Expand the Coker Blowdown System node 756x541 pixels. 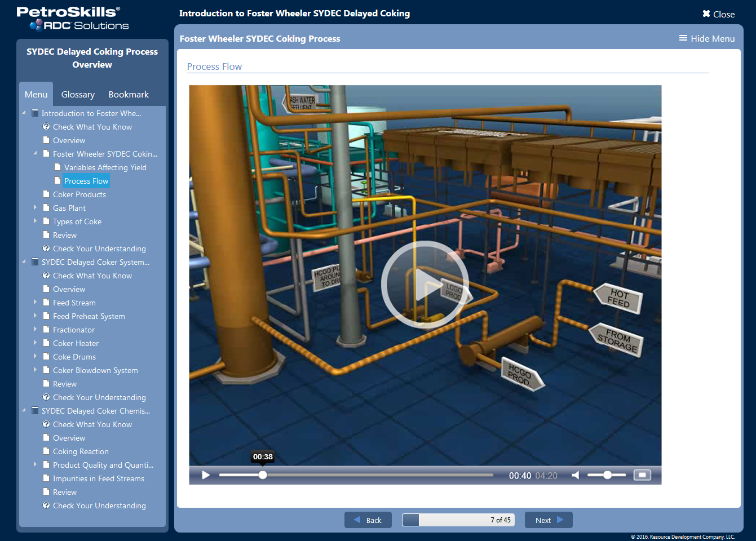tap(35, 370)
